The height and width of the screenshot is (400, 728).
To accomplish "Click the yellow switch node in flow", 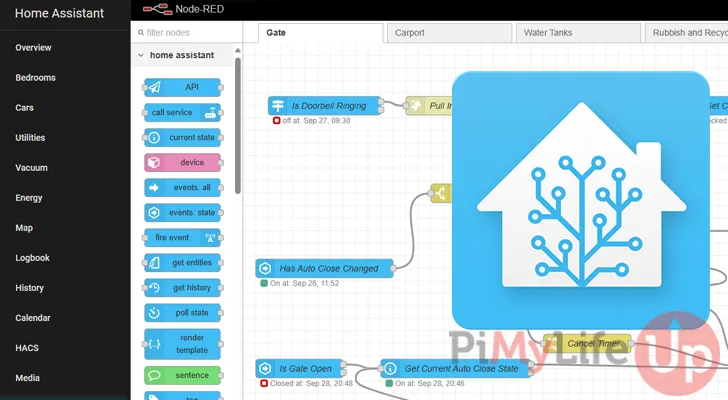I will point(441,194).
